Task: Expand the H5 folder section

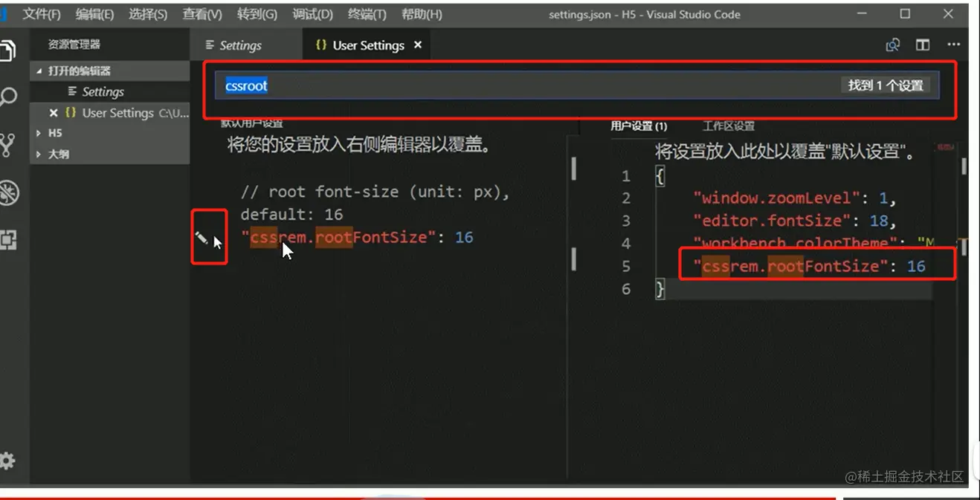Action: click(109, 133)
